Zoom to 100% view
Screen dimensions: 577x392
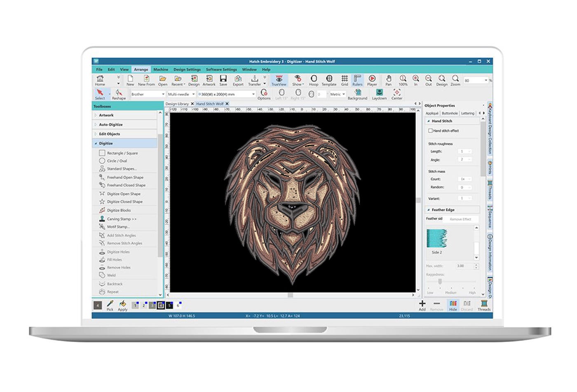[403, 80]
